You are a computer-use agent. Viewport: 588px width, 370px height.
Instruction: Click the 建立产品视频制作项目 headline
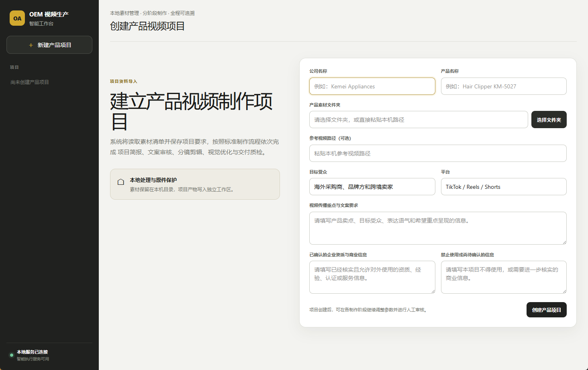pyautogui.click(x=192, y=111)
